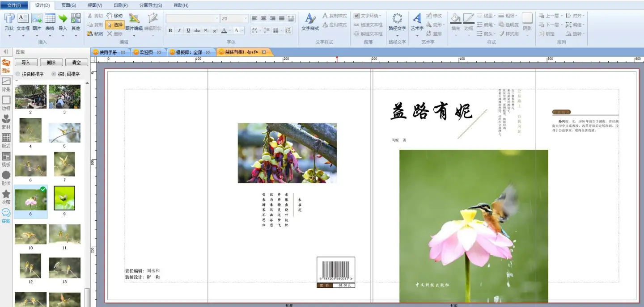This screenshot has width=644, height=307.
Task: Switch to 页面(G) ribbon tab
Action: click(x=68, y=5)
